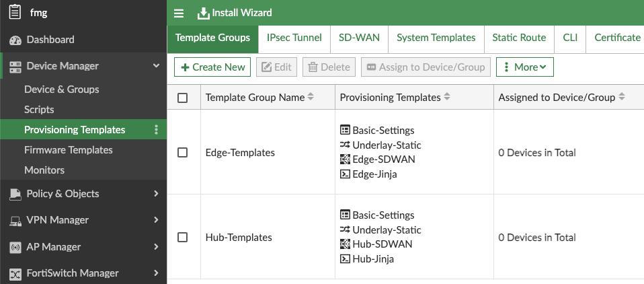Screen dimensions: 644x284
Task: Sort by Template Group Name arrows
Action: point(311,97)
